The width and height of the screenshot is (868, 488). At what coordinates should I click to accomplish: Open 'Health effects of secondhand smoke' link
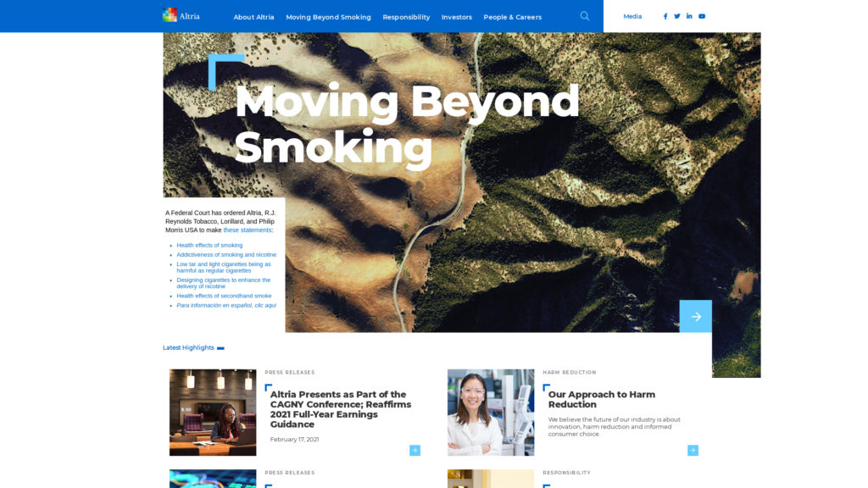224,296
